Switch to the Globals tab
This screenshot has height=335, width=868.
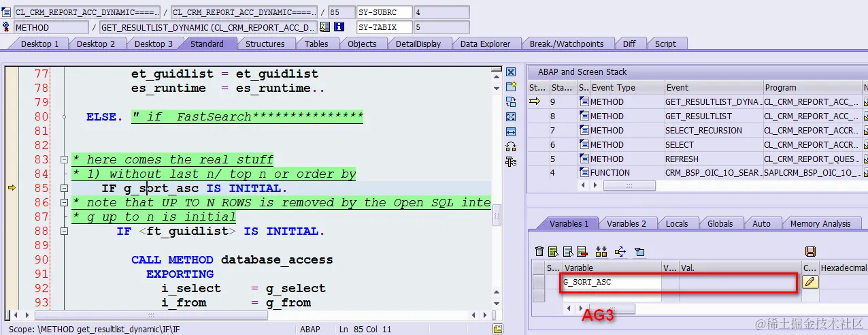[720, 223]
